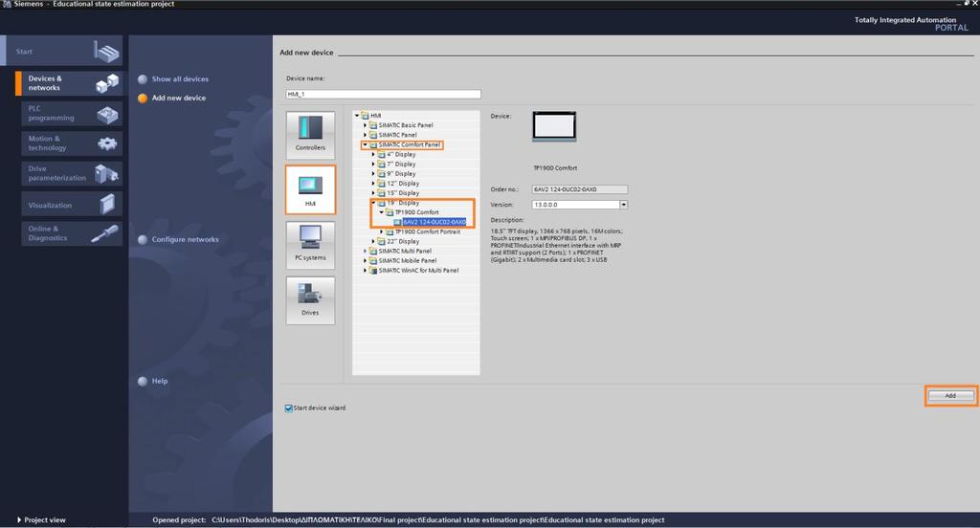Viewport: 980px width, 528px height.
Task: Expand the SIMATIC Panel folder
Action: [365, 135]
